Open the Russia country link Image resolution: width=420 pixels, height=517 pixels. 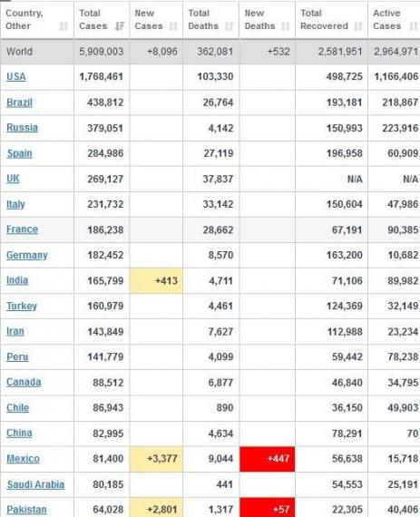coord(22,128)
